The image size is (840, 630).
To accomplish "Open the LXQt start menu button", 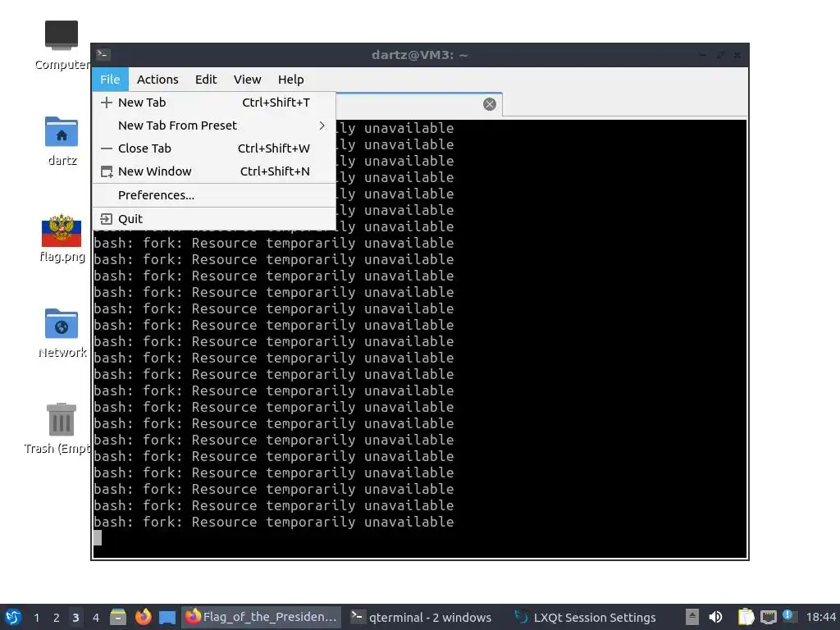I will coord(13,617).
